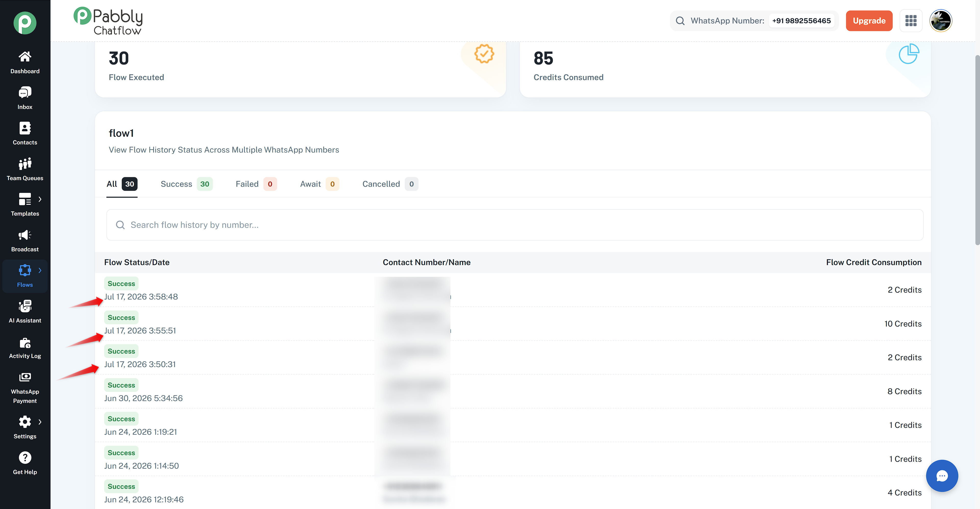Open Team Queues section

(x=25, y=170)
